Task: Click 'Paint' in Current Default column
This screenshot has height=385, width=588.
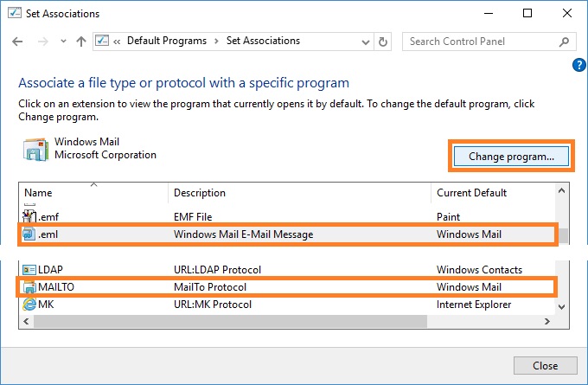Action: coord(448,217)
